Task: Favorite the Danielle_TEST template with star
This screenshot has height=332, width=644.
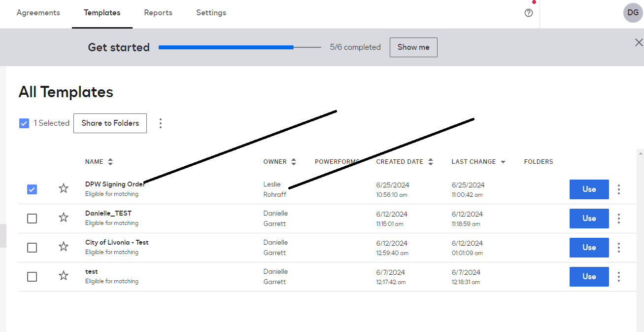Action: click(64, 218)
